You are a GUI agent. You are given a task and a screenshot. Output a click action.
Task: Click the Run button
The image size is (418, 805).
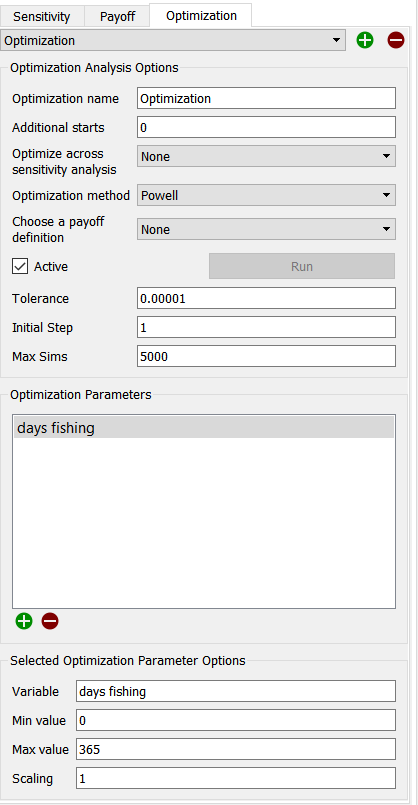tap(302, 266)
